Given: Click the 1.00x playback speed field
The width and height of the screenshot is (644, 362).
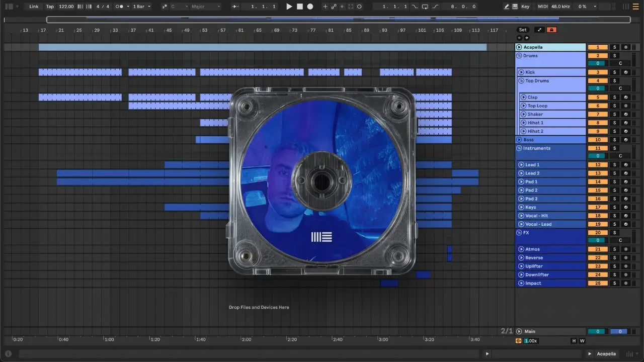Looking at the screenshot, I should [x=531, y=341].
